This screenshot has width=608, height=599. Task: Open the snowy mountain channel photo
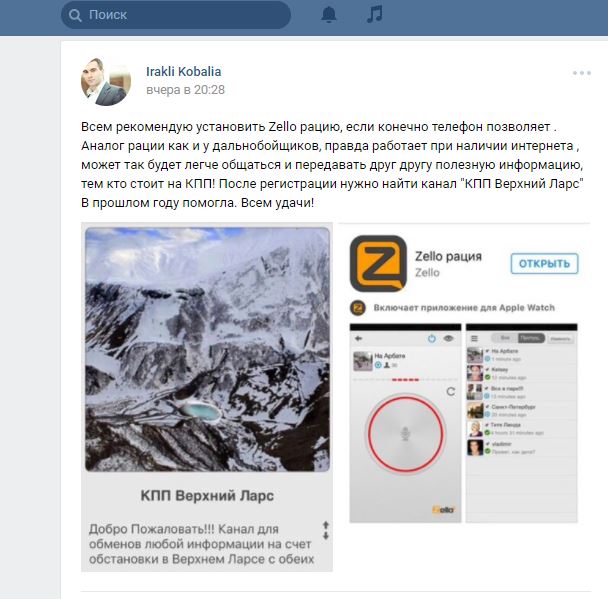(x=207, y=349)
